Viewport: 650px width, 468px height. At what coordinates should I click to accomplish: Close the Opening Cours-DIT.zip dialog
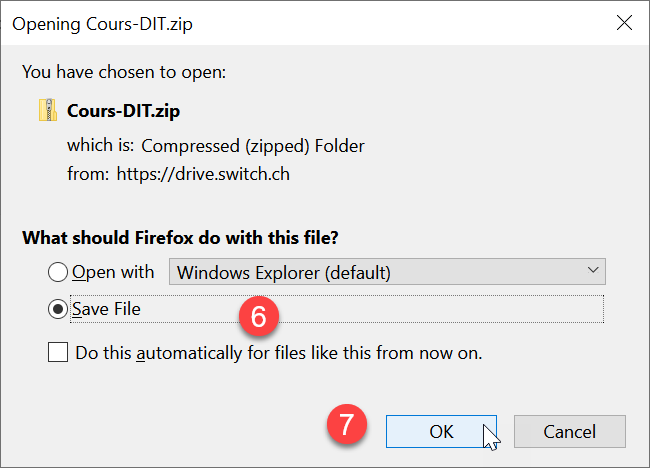coord(624,22)
